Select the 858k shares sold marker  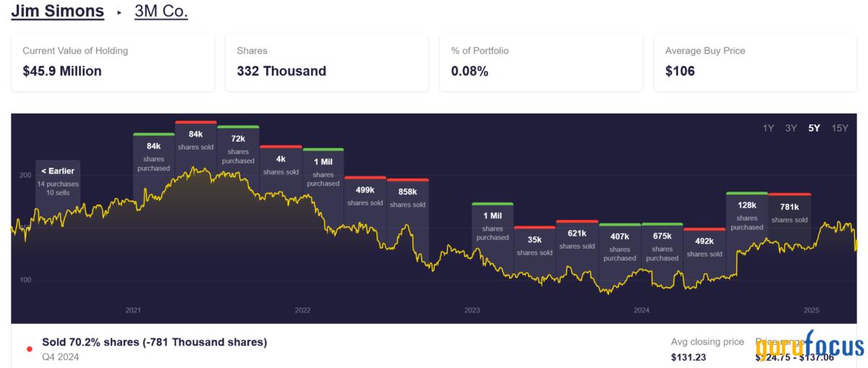408,196
